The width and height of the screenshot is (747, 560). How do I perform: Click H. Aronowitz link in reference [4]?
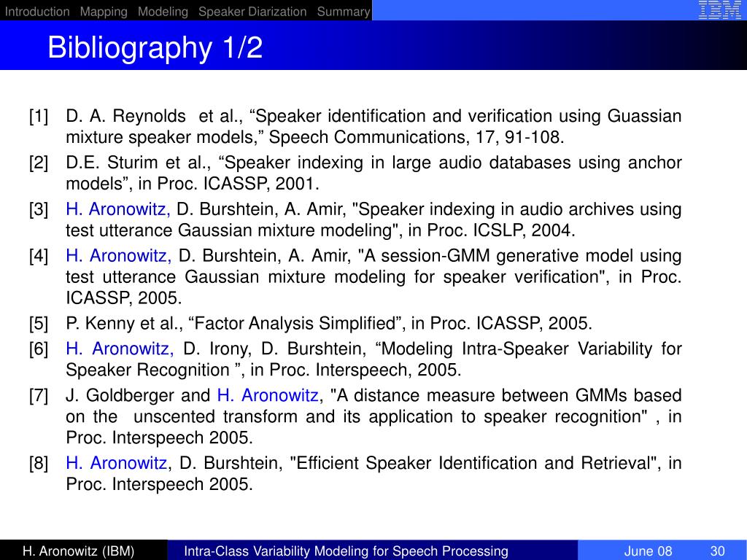tap(119, 256)
